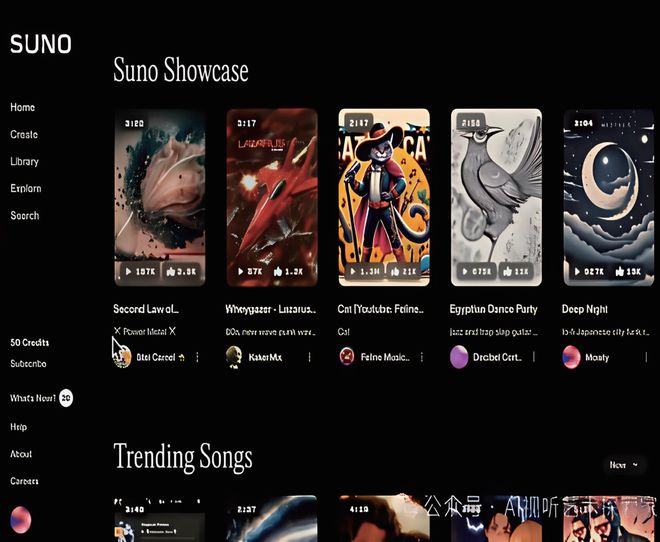Open the 3:40 trending song cover

tap(160, 519)
